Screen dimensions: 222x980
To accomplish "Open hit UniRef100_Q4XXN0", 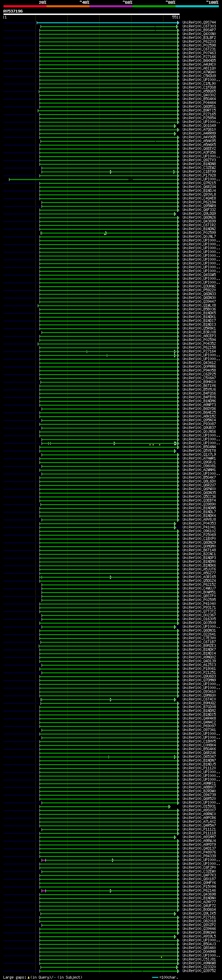I will coord(199,34).
